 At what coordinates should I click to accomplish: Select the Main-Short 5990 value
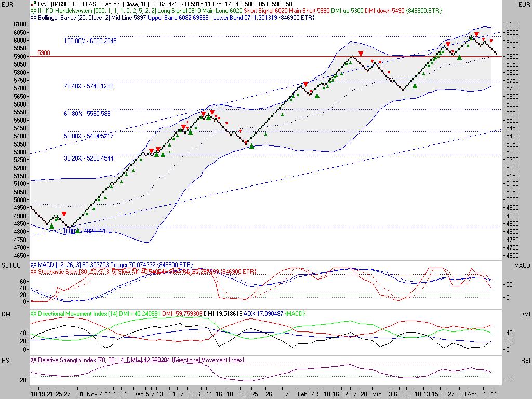click(x=309, y=11)
